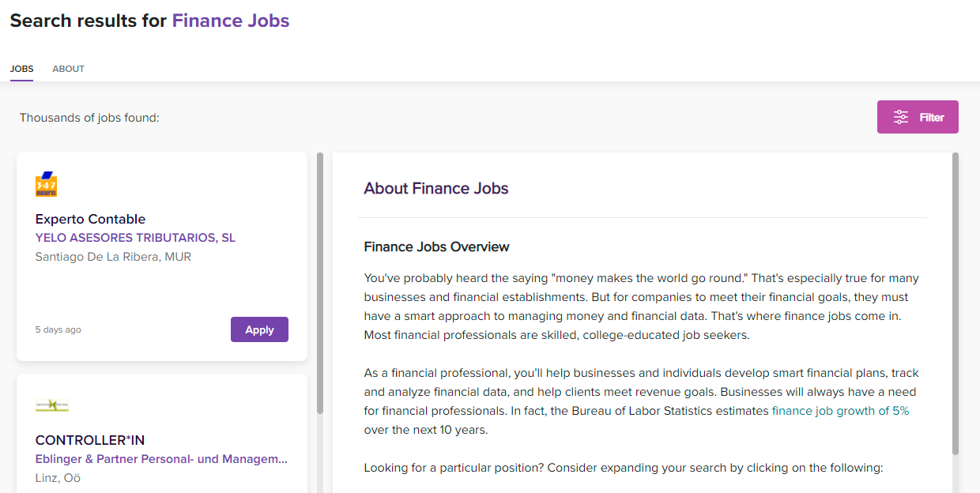Open the YELO ASESORES company logo
Viewport: 980px width, 493px height.
pos(46,184)
